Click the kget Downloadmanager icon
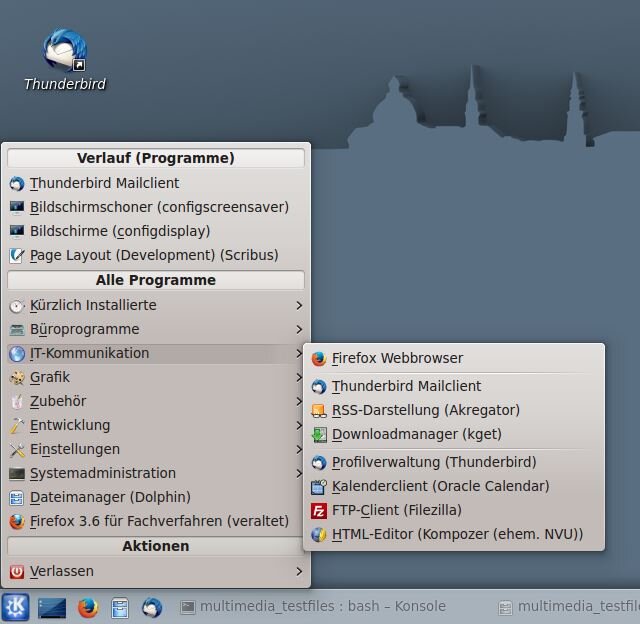640x624 pixels. [x=319, y=435]
